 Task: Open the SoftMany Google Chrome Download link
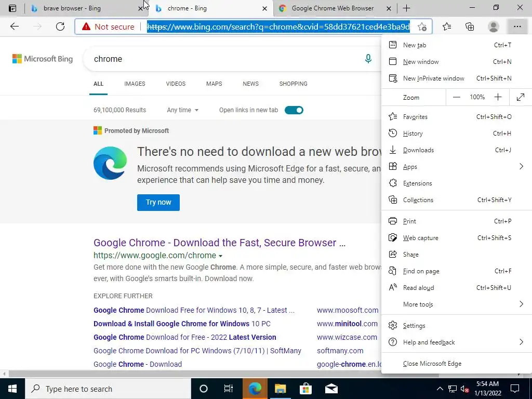point(197,351)
